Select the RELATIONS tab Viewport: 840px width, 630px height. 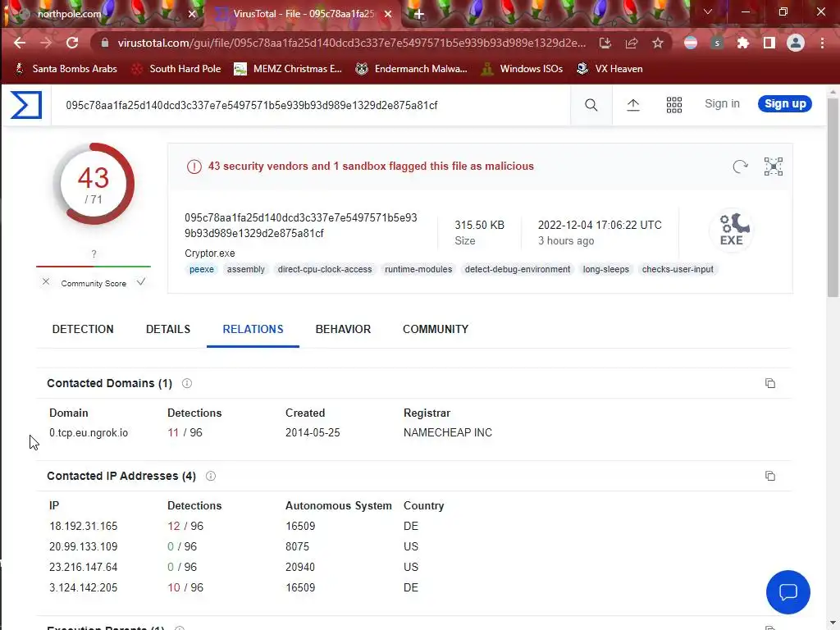tap(253, 330)
